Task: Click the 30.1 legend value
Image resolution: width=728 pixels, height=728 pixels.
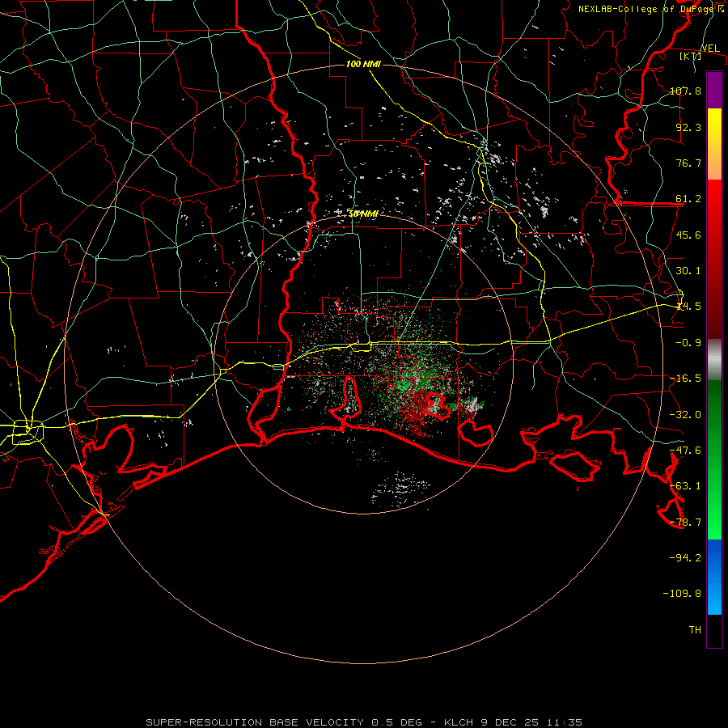Action: [688, 271]
